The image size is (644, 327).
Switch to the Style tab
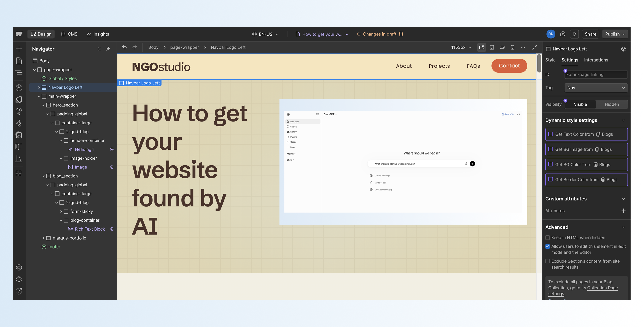click(x=550, y=60)
